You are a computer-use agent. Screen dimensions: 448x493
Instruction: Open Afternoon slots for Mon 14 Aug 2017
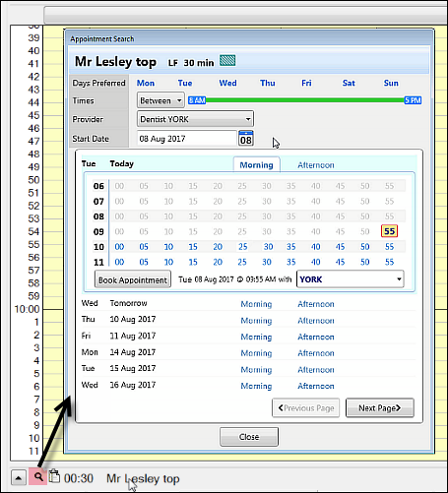(x=316, y=353)
